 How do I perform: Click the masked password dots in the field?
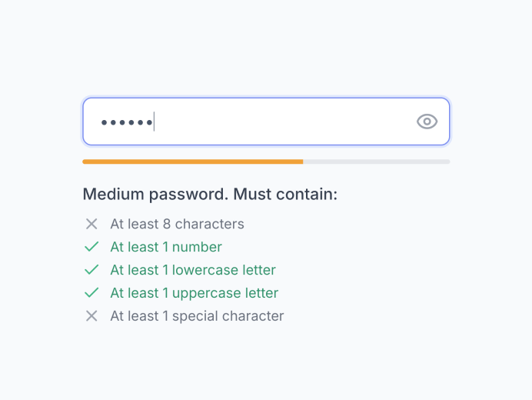tap(127, 122)
